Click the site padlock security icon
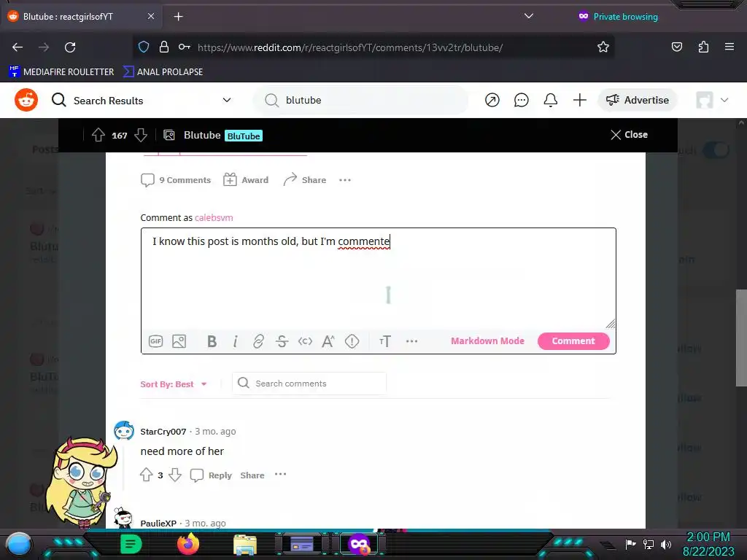The image size is (747, 560). [x=164, y=47]
